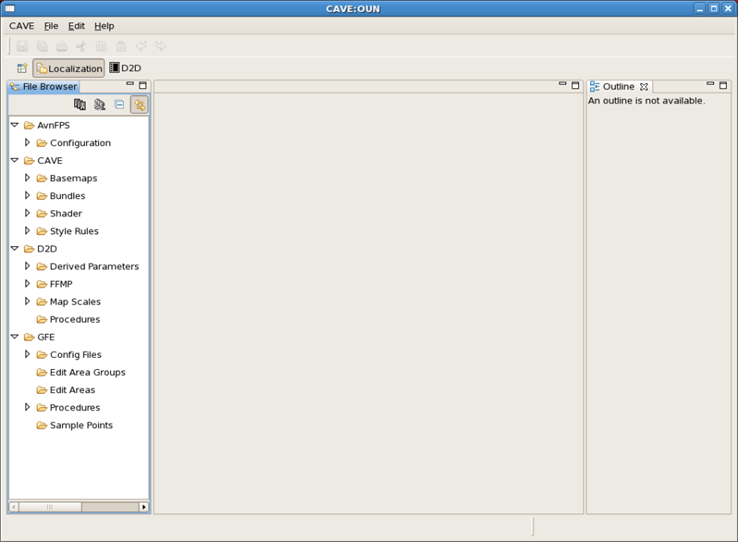Collapse the GFE tree node
The width and height of the screenshot is (738, 542).
pyautogui.click(x=15, y=337)
